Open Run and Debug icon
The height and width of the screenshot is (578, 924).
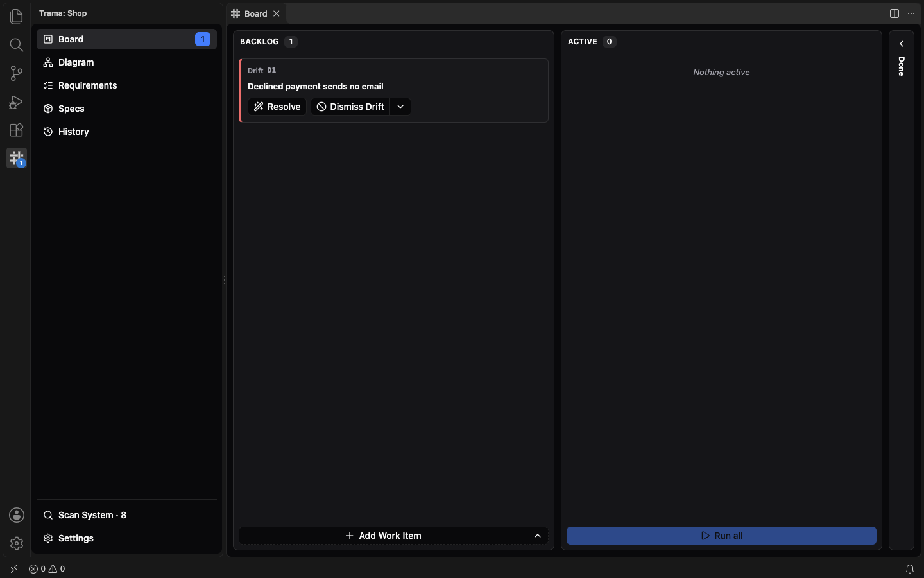pyautogui.click(x=17, y=101)
